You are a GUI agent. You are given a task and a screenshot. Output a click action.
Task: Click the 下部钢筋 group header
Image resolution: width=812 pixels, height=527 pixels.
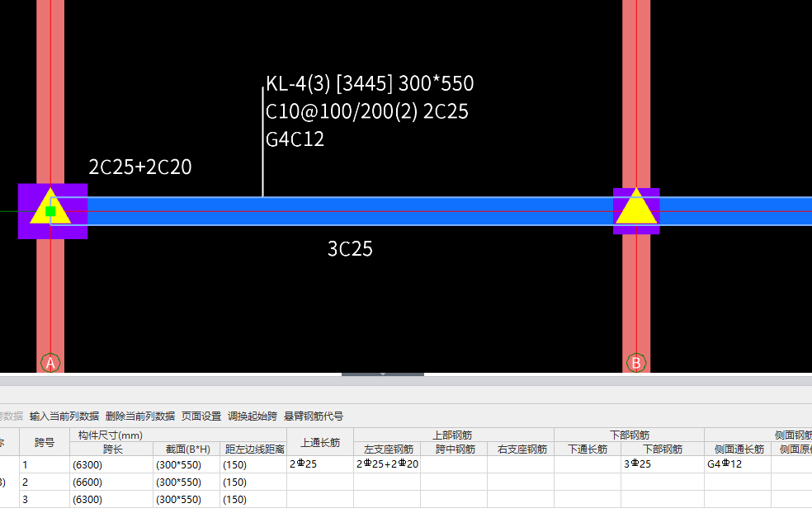tap(629, 435)
